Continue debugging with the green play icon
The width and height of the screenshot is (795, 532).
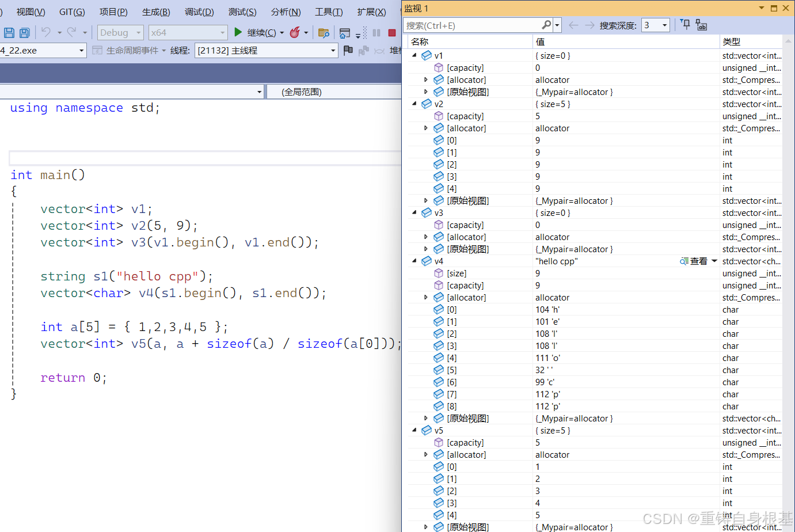(x=238, y=32)
